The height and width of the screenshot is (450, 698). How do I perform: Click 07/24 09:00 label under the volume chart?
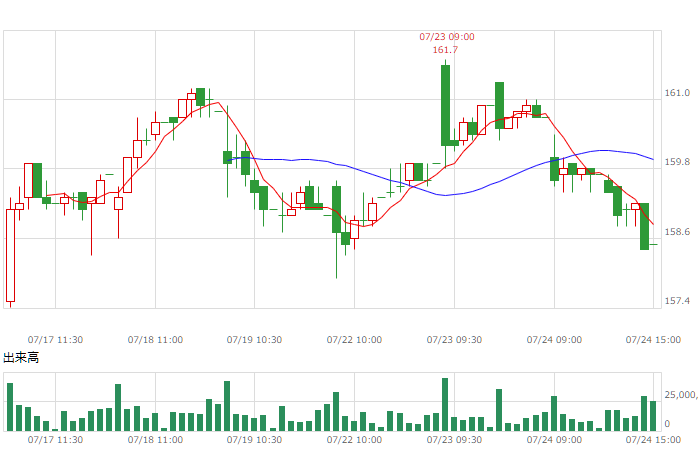click(x=554, y=440)
